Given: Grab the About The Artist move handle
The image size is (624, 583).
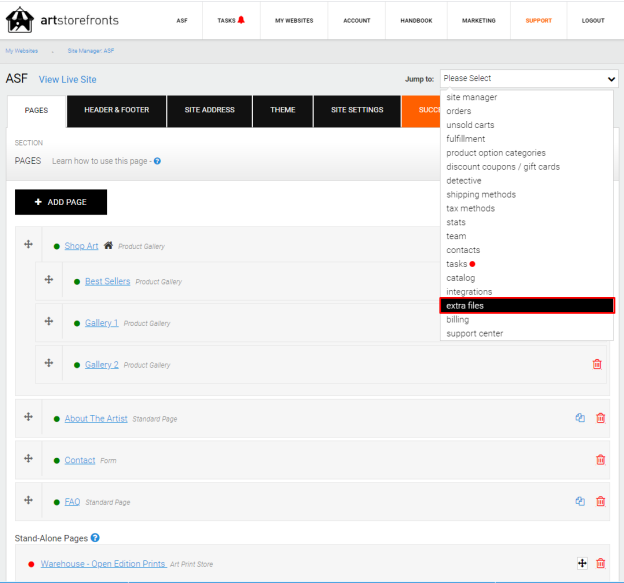Looking at the screenshot, I should click(x=28, y=417).
